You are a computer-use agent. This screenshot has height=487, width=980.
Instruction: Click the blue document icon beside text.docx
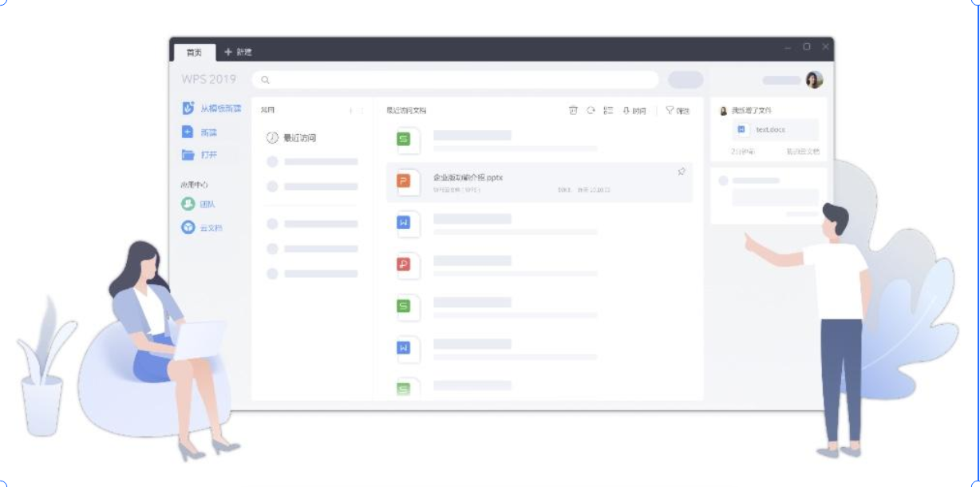(741, 129)
